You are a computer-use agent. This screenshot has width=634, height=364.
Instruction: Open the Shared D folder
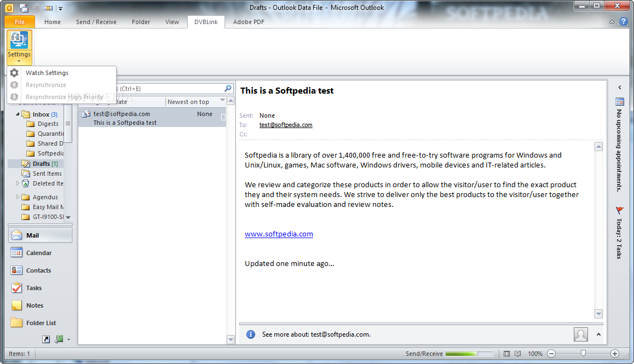[50, 143]
